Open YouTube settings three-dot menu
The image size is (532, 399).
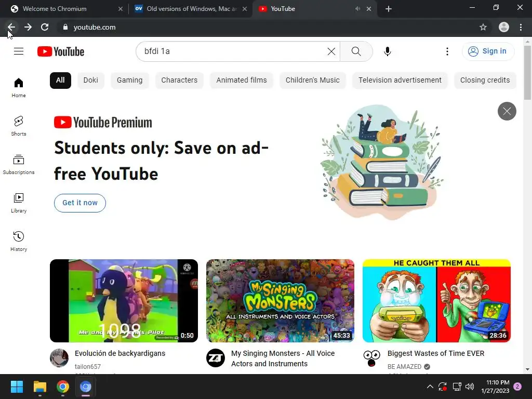click(x=447, y=51)
